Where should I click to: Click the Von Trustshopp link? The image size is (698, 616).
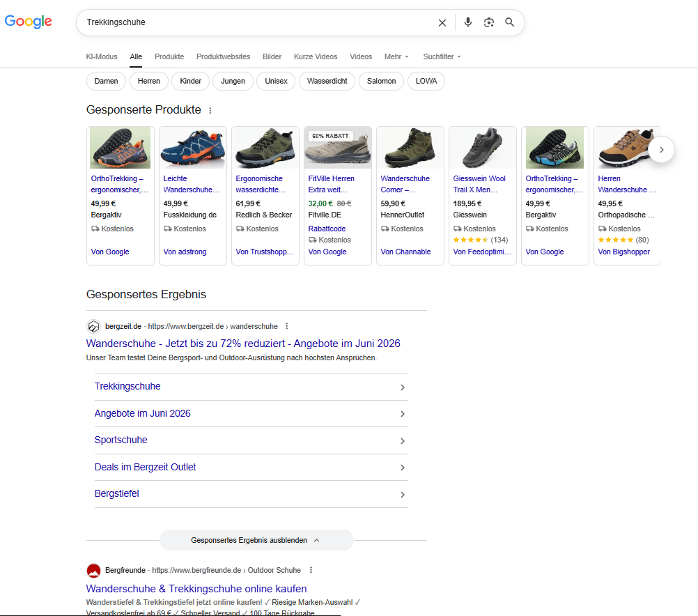265,252
